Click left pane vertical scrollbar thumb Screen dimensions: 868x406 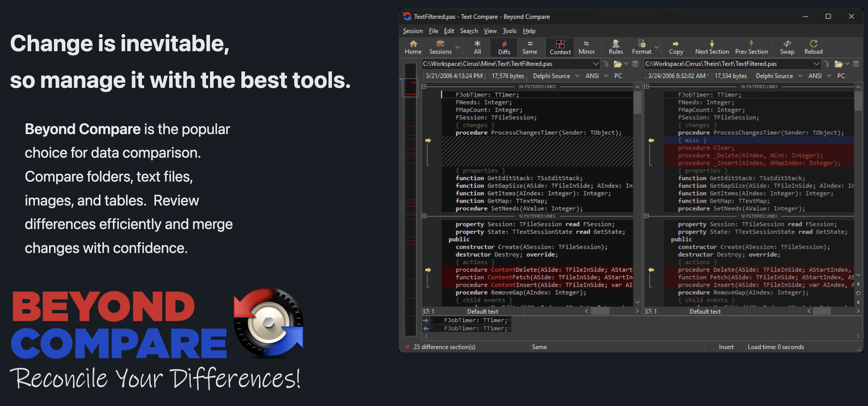[637, 102]
